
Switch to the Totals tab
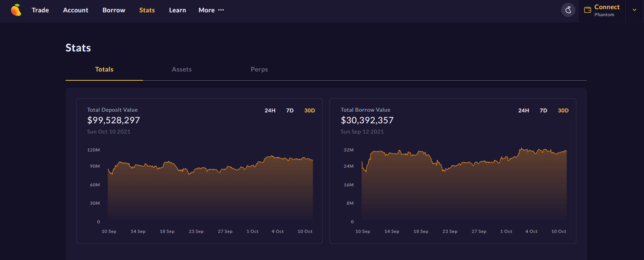coord(104,69)
